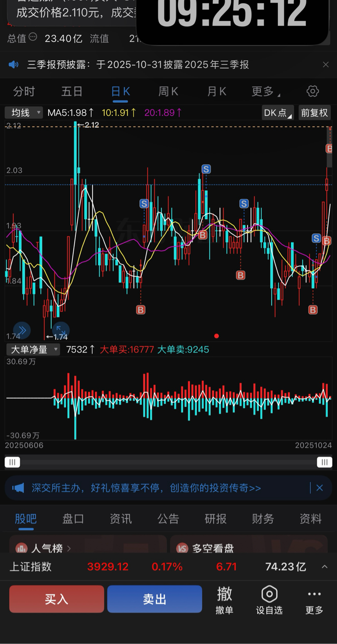Open the 大单净量 indicator dropdown
The height and width of the screenshot is (644, 337).
(x=32, y=349)
